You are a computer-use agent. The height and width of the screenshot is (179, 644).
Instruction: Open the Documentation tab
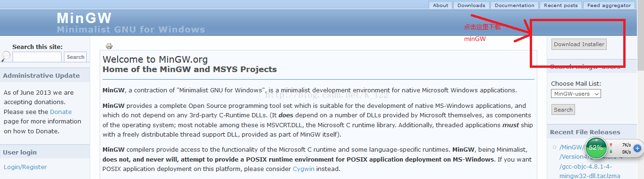tap(515, 5)
